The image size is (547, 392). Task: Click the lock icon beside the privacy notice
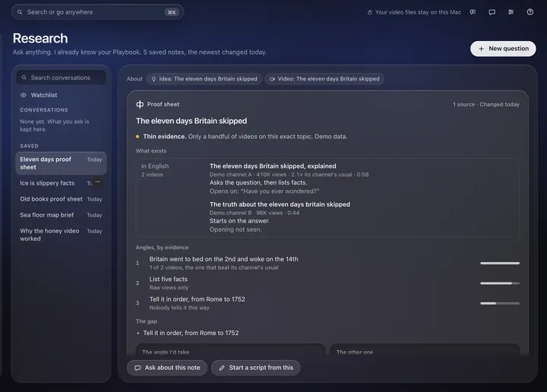[x=369, y=12]
